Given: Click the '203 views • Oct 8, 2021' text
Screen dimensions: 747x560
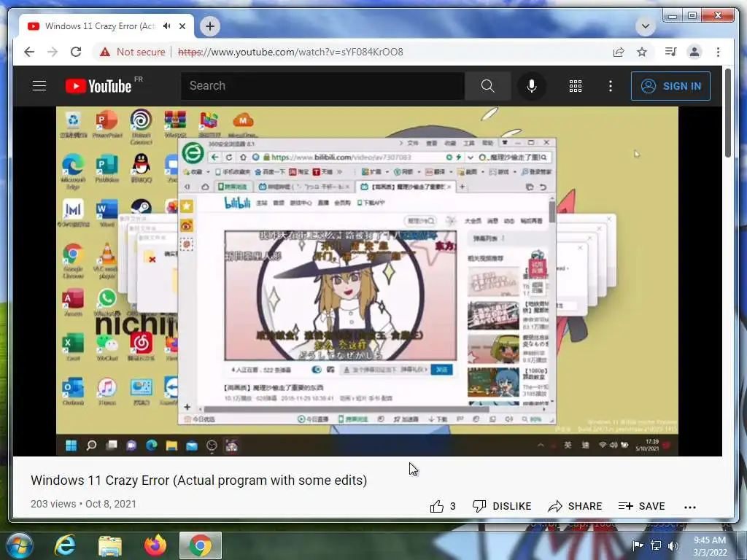Looking at the screenshot, I should [83, 504].
